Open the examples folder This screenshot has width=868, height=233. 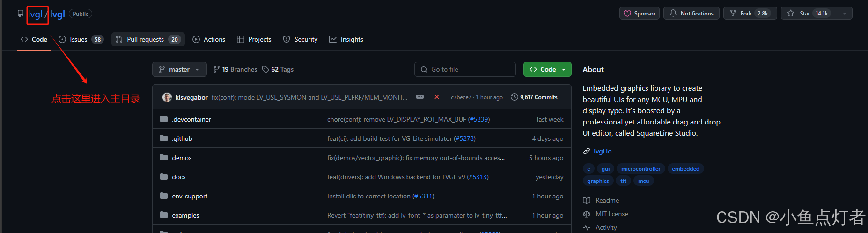tap(185, 215)
